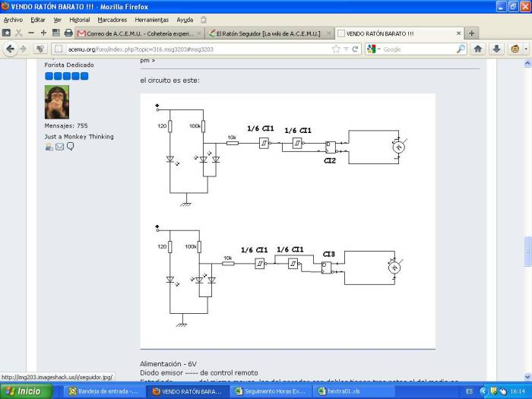Click the printer icon in the toolbar
This screenshot has height=399, width=532.
coord(68,33)
